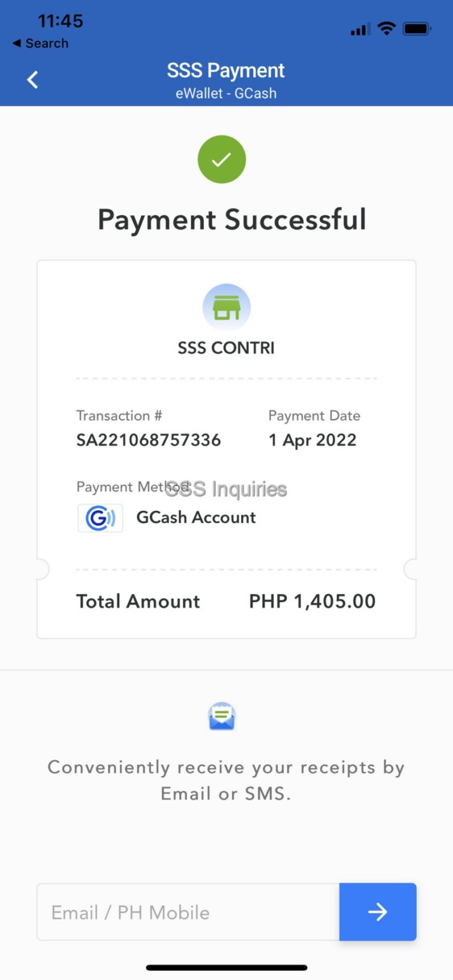Screen dimensions: 453x980
Task: Tap the eWallet - GCash subtitle text
Action: 225,93
